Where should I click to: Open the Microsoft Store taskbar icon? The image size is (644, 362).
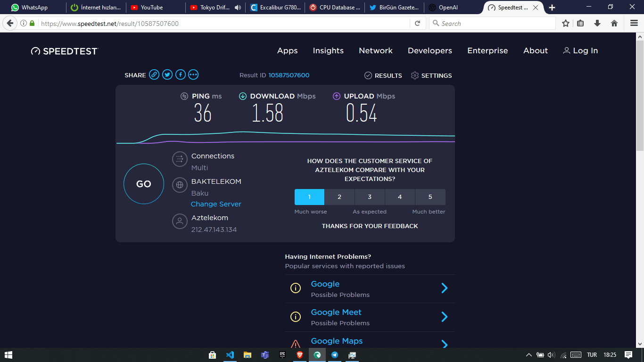213,355
